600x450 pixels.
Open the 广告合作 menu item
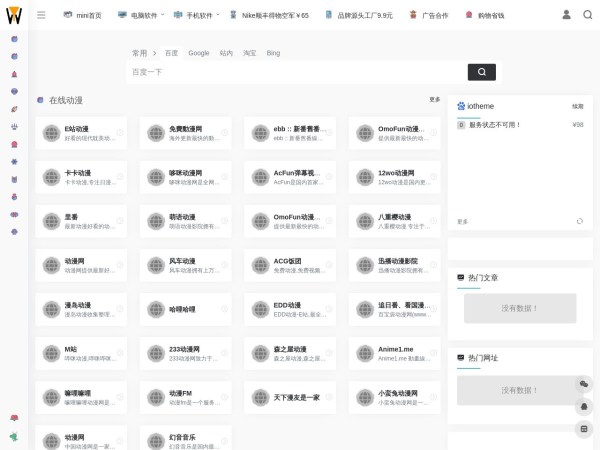428,16
